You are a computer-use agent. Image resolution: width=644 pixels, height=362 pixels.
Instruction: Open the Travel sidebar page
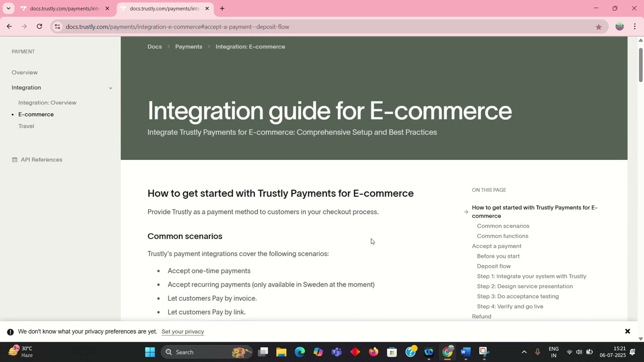click(26, 126)
